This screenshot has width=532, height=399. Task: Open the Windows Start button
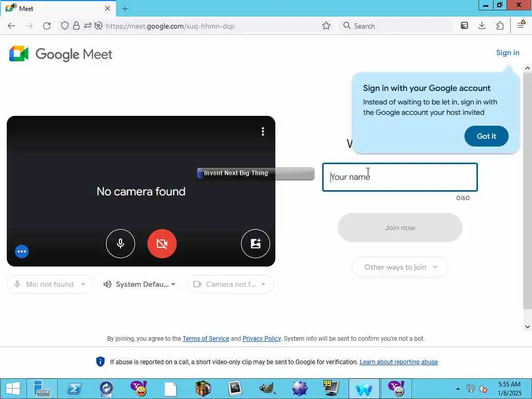pyautogui.click(x=13, y=389)
